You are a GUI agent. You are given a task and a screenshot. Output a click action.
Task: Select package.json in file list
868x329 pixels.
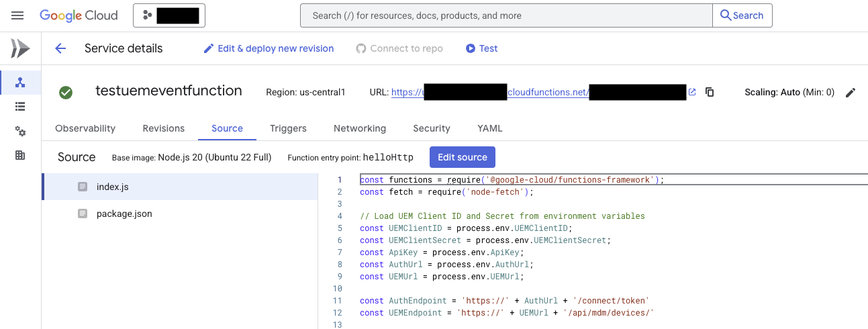[x=180, y=214]
